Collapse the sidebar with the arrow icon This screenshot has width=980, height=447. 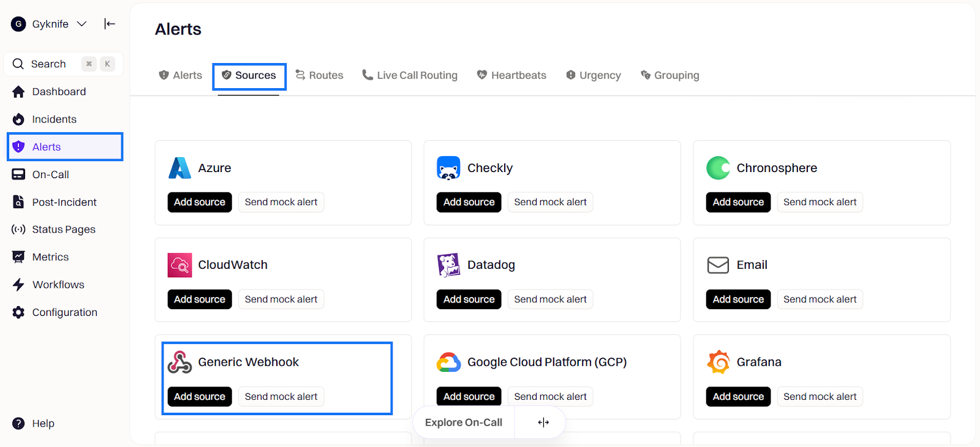(x=110, y=24)
